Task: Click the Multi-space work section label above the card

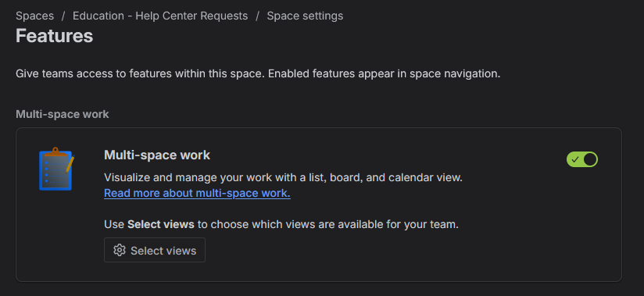Action: pyautogui.click(x=62, y=114)
